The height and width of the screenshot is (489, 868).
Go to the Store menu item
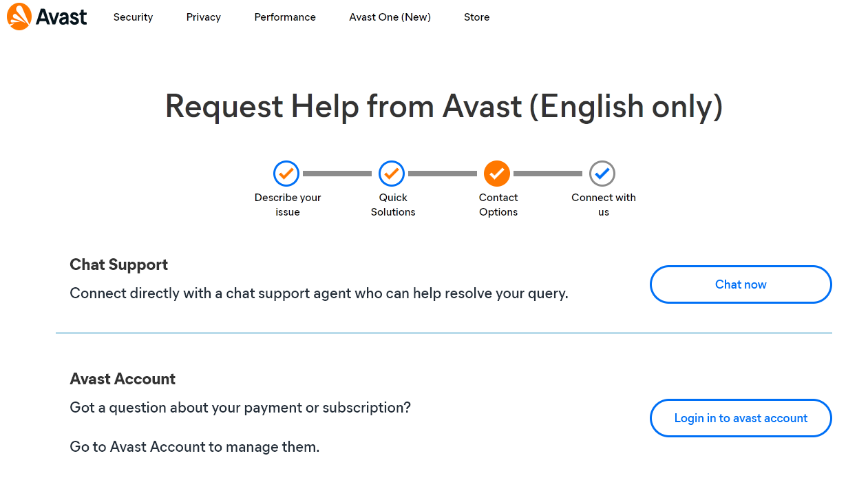[476, 17]
